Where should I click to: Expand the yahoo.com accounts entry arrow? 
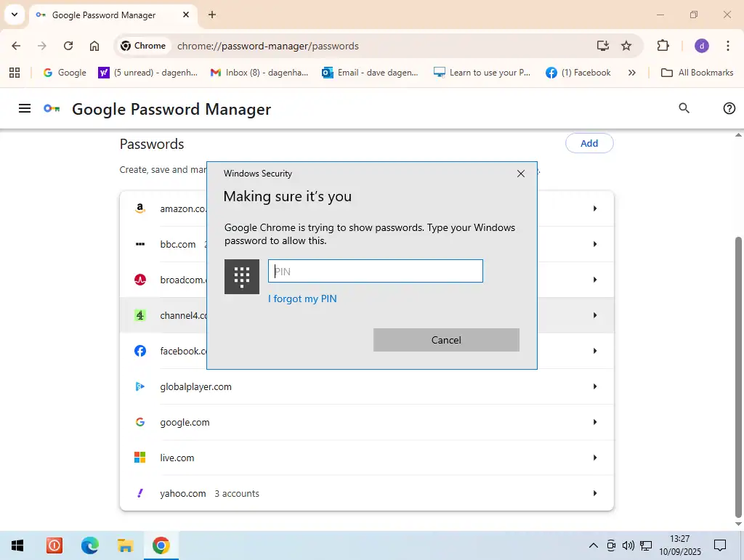(594, 493)
